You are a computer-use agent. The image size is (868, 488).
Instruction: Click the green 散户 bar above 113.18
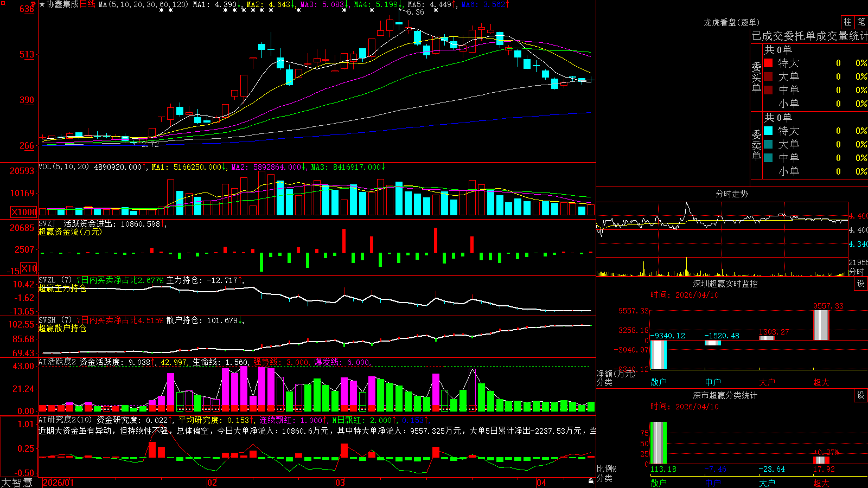659,442
